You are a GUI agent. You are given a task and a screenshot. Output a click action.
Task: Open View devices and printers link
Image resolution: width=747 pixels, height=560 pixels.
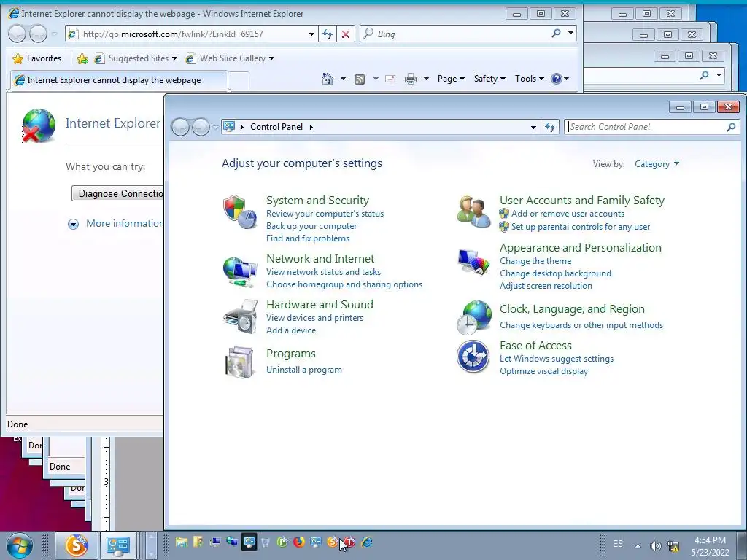(315, 318)
